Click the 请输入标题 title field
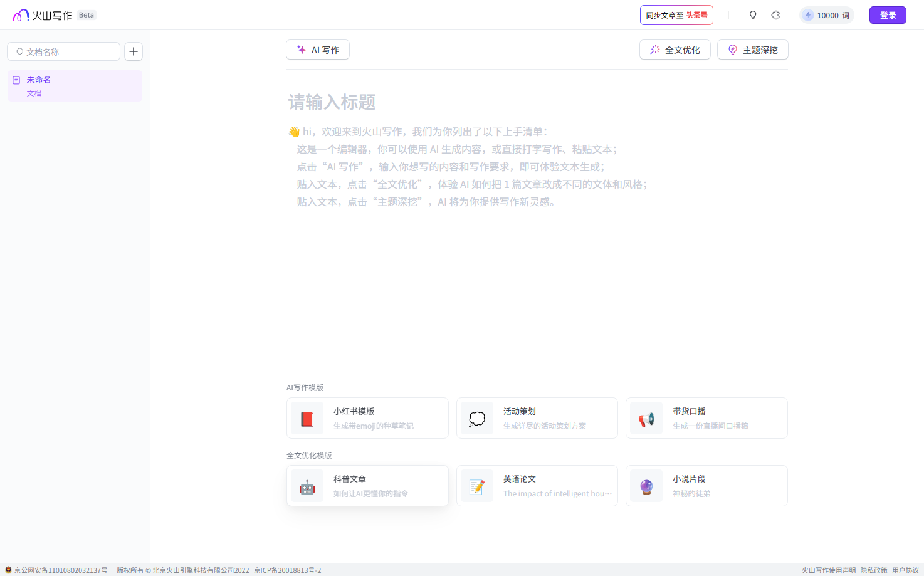924x576 pixels. (x=537, y=102)
